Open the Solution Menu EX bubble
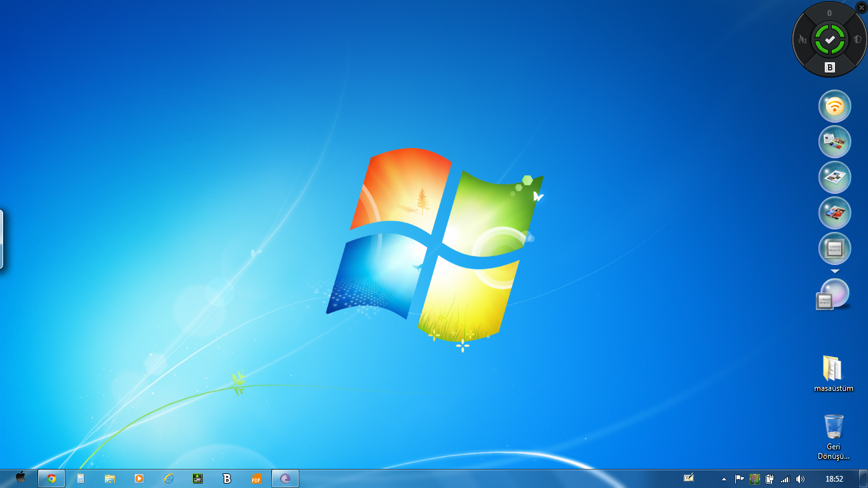 click(x=834, y=248)
